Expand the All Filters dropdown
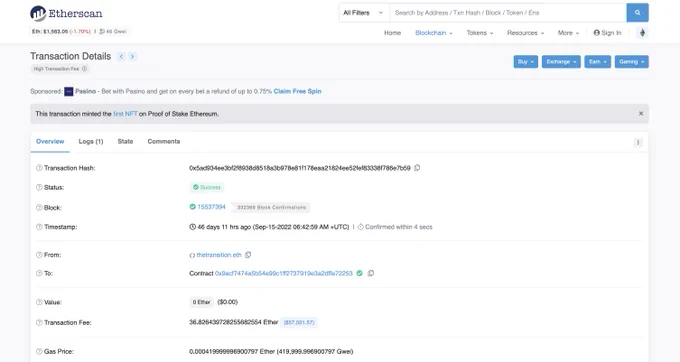 coord(363,13)
